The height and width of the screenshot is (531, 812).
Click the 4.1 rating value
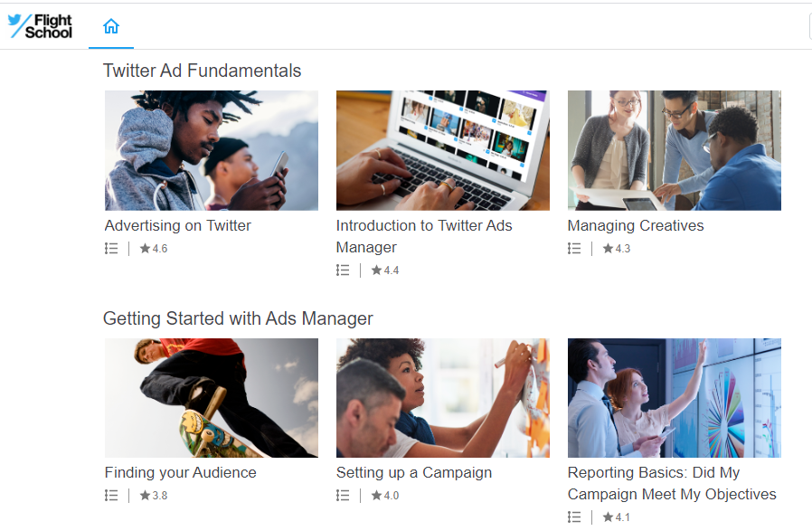[623, 517]
